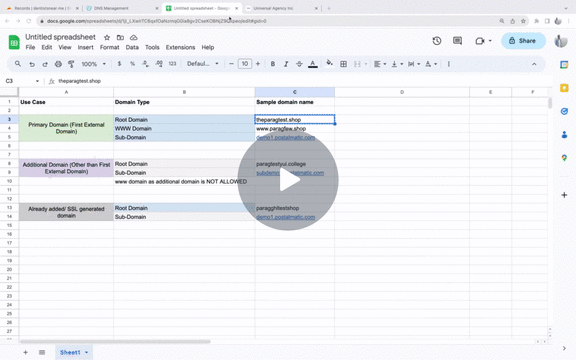Click the Undo arrow icon
The height and width of the screenshot is (360, 576).
(x=32, y=64)
